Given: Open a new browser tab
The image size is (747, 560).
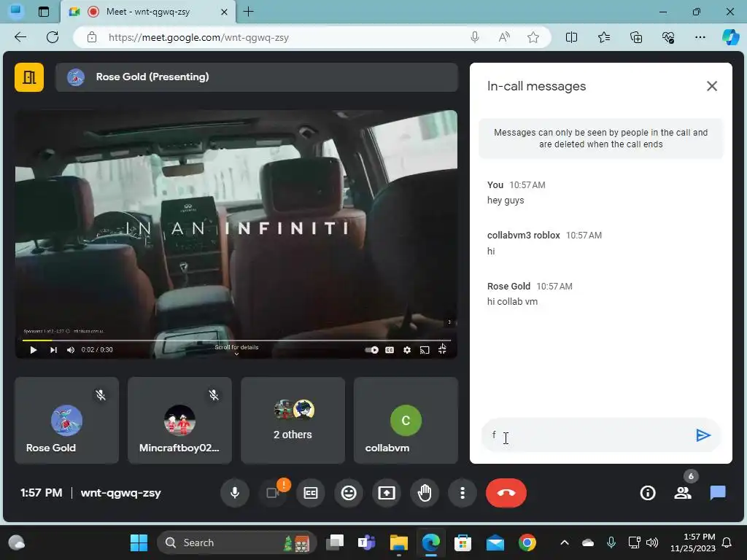Looking at the screenshot, I should point(248,12).
